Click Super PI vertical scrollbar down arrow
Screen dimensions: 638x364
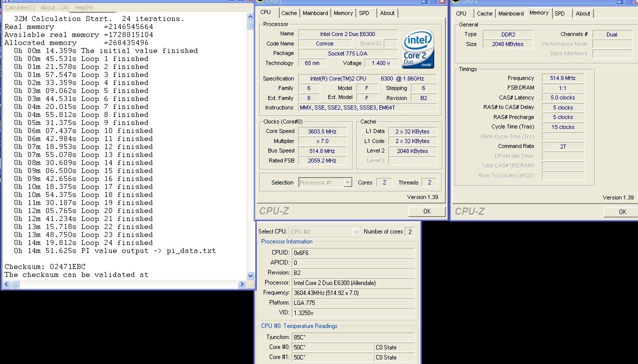(250, 275)
